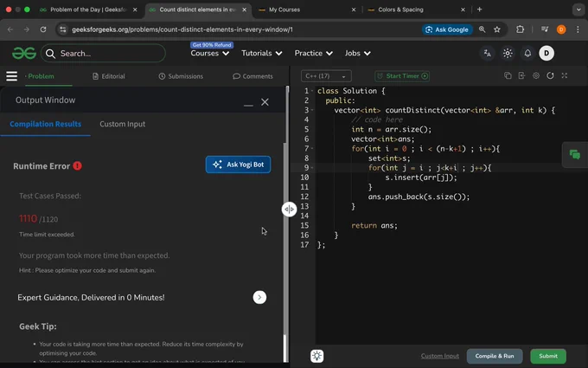Open editor settings gear icon
The height and width of the screenshot is (368, 588).
536,76
